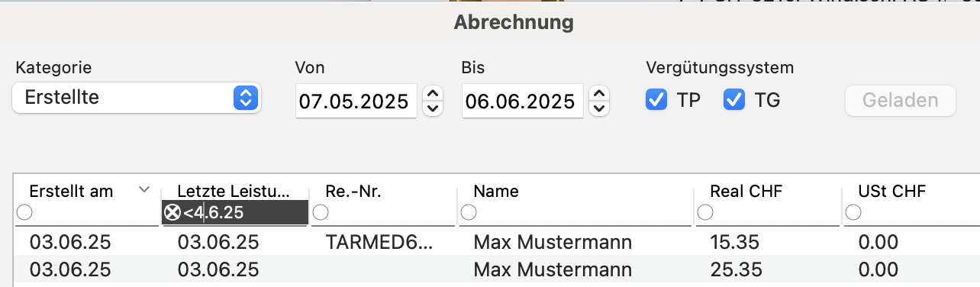
Task: Increase the Von date with up stepper
Action: point(433,93)
